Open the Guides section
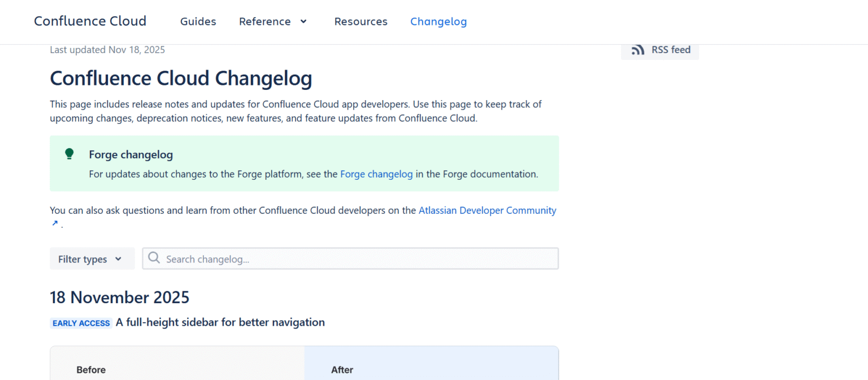 (198, 21)
